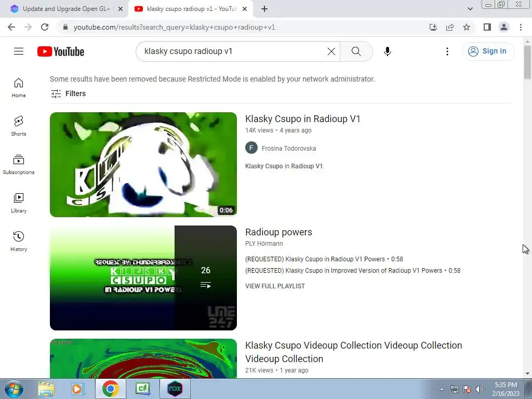Open the media player taskbar icon
This screenshot has width=532, height=399.
click(77, 389)
